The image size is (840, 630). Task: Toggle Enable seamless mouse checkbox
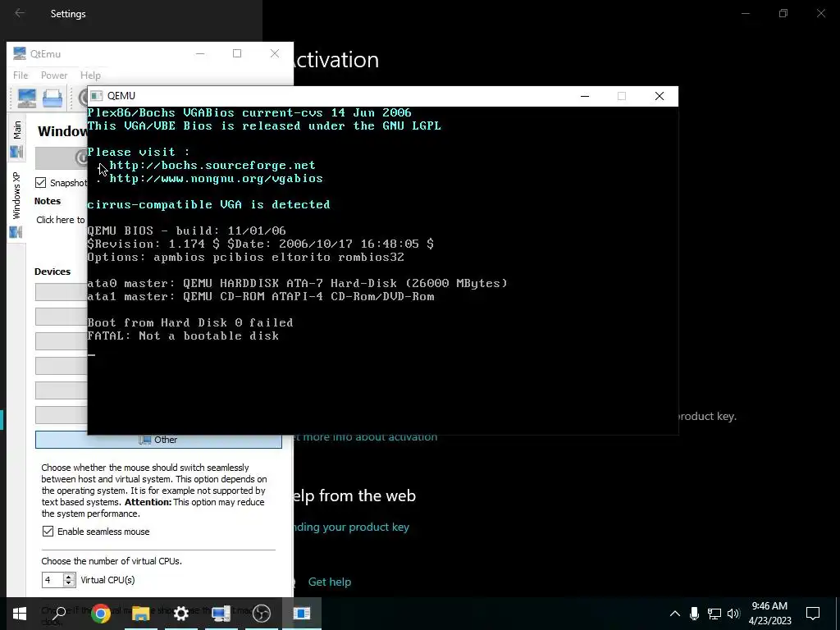48,532
